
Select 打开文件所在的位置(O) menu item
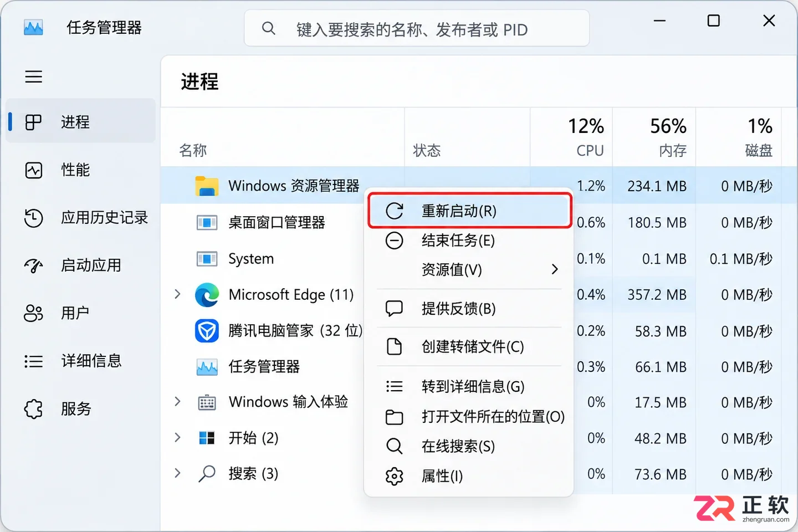469,416
